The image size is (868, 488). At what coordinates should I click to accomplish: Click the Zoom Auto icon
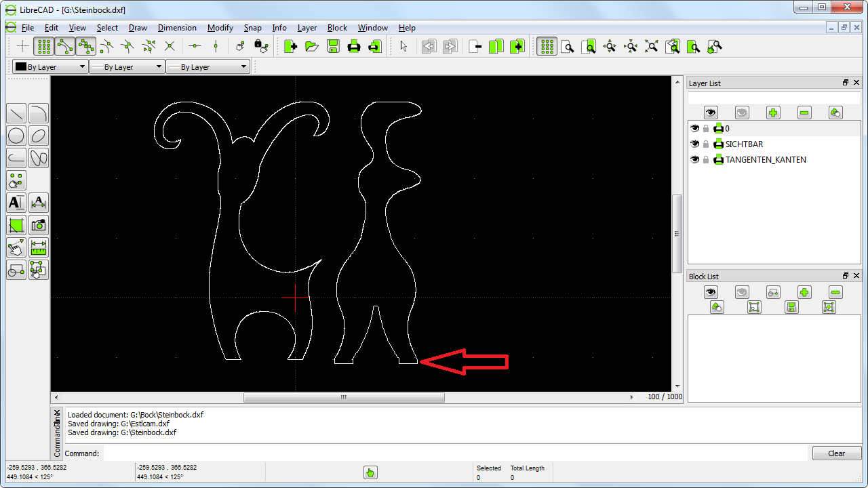(x=652, y=46)
